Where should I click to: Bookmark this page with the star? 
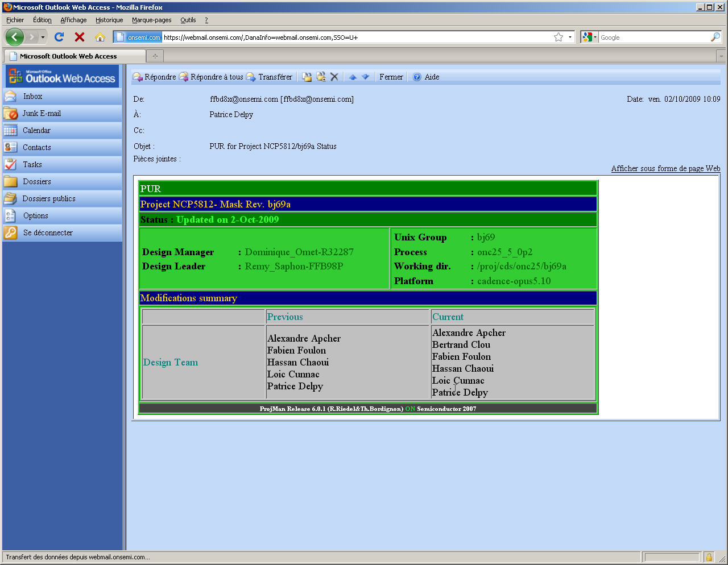(x=559, y=38)
